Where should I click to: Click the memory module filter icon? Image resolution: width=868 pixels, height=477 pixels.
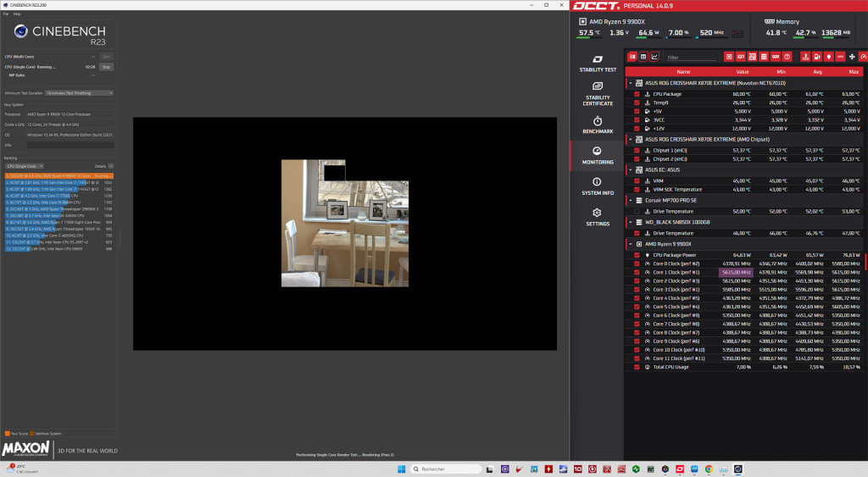(776, 57)
